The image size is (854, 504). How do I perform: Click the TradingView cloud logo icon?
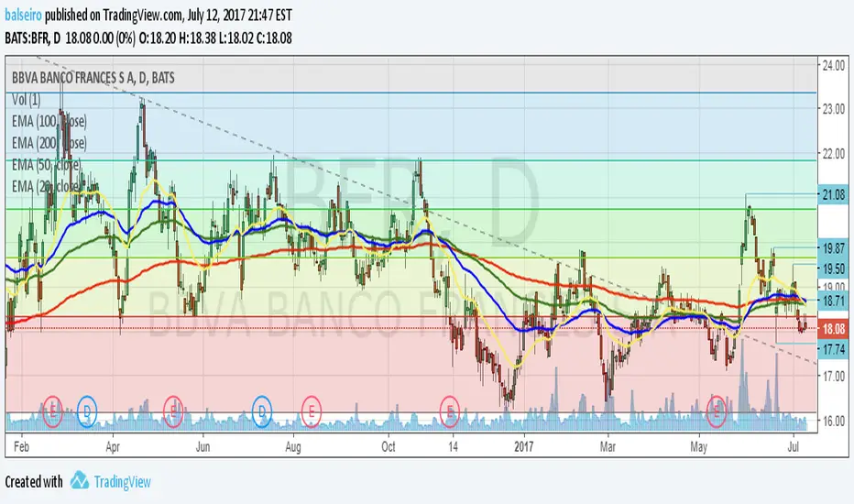[80, 480]
